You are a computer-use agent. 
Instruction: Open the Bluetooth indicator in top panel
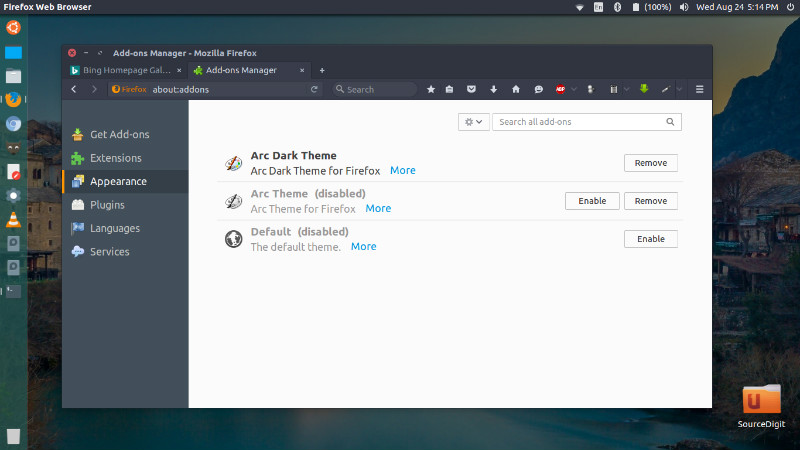point(617,7)
